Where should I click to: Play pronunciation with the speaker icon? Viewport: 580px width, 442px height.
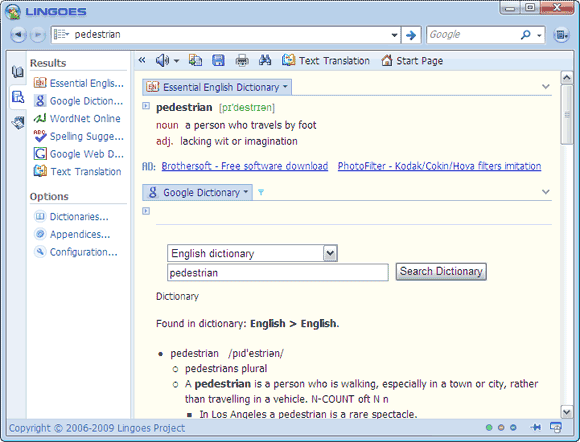pos(162,60)
